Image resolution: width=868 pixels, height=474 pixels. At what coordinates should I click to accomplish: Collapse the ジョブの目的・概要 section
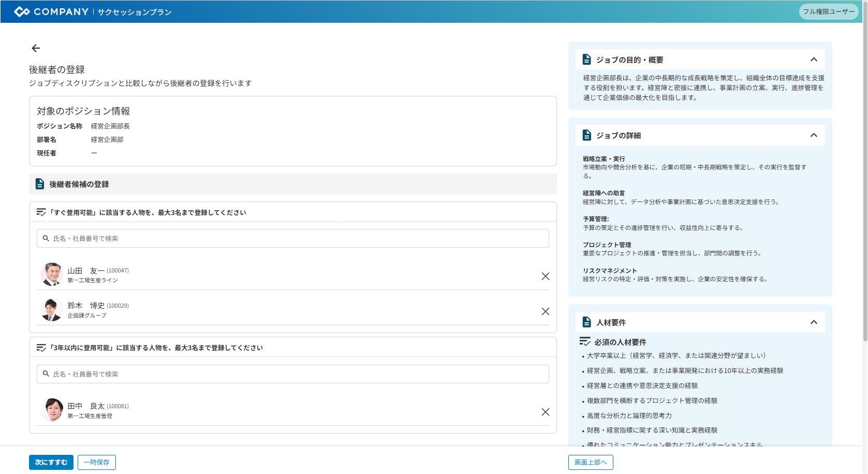point(814,60)
